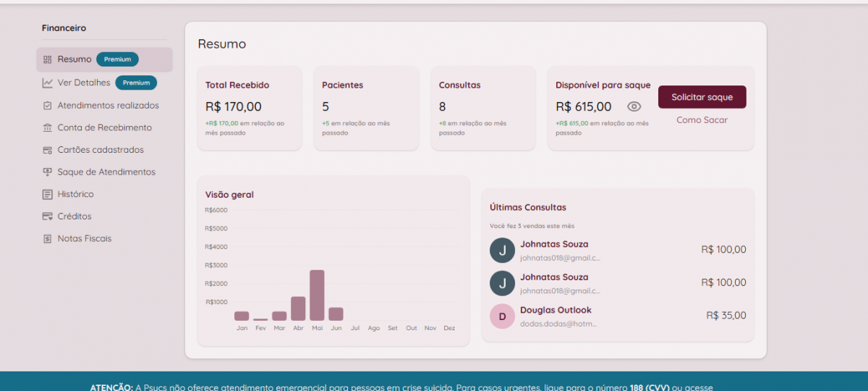Click the Créditos wallet icon

click(x=47, y=216)
